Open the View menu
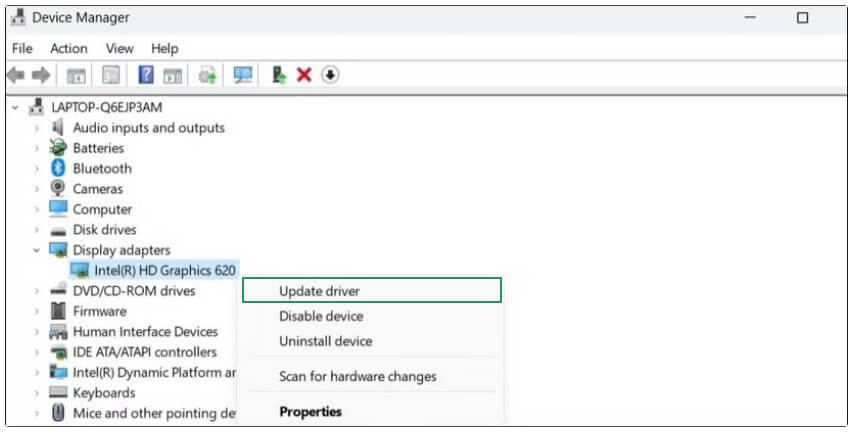 (120, 48)
